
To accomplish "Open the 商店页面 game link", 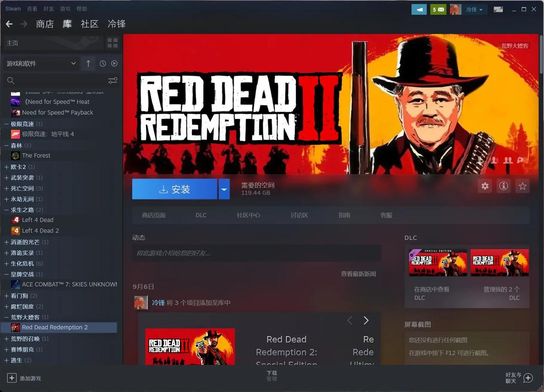I will point(154,215).
